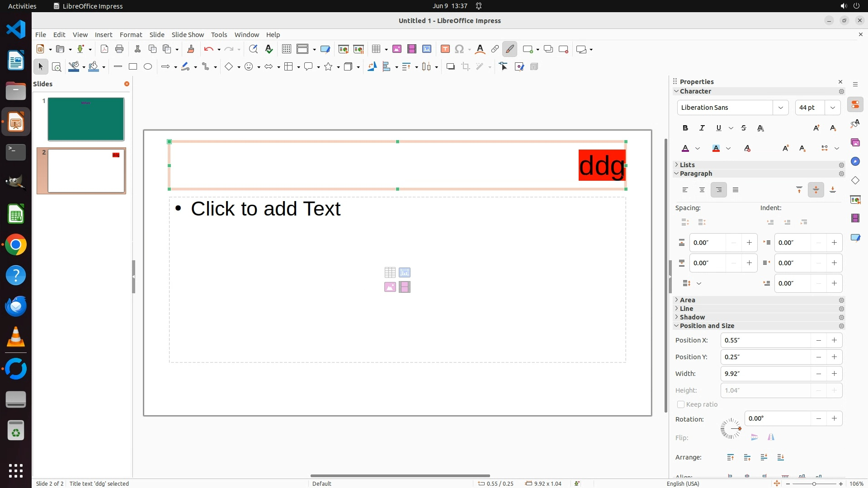Expand the Area section
This screenshot has width=868, height=488.
tap(688, 300)
